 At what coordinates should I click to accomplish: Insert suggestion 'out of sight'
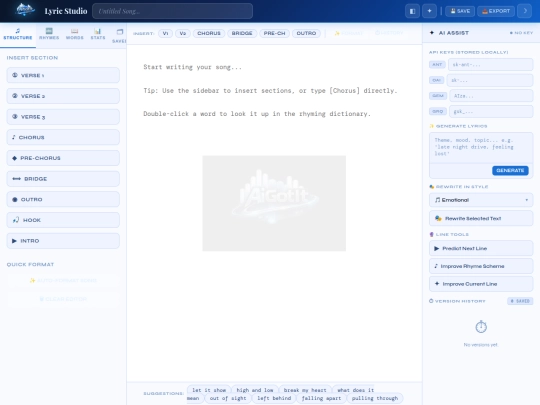[x=228, y=398]
